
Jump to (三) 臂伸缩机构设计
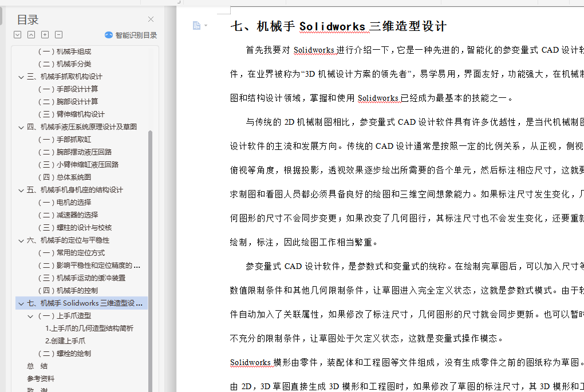[x=71, y=114]
